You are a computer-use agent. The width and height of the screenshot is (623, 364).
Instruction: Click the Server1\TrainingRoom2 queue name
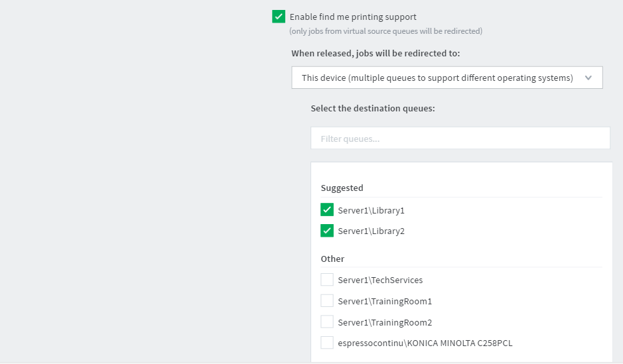coord(385,322)
